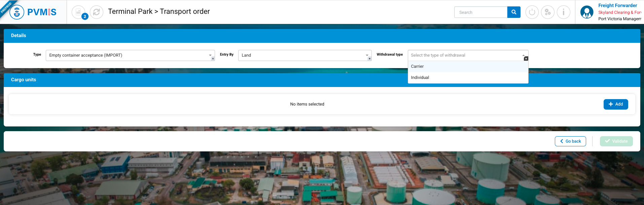Open the settings gears icon

pyautogui.click(x=548, y=12)
